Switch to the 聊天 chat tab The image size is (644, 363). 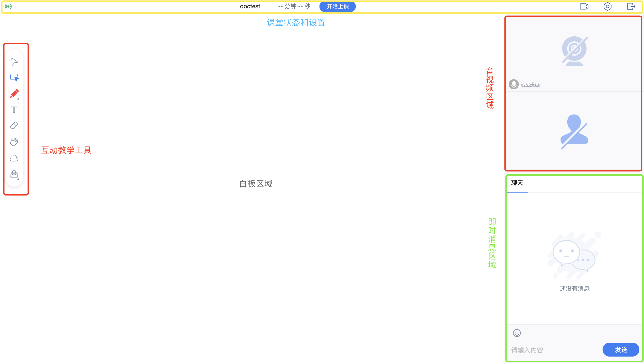(517, 183)
